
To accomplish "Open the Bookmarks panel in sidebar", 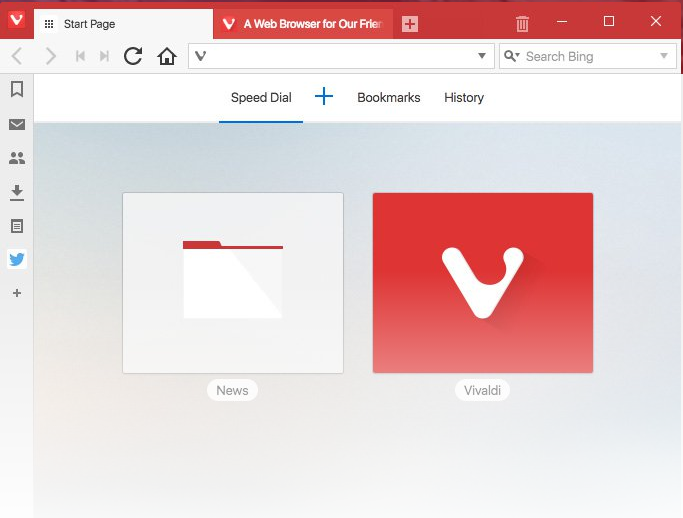I will (17, 89).
